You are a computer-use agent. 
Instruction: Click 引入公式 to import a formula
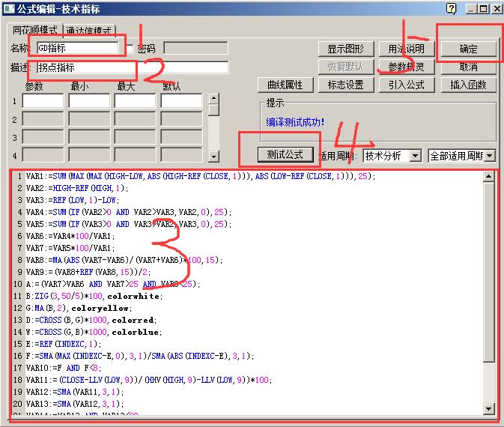click(x=407, y=85)
